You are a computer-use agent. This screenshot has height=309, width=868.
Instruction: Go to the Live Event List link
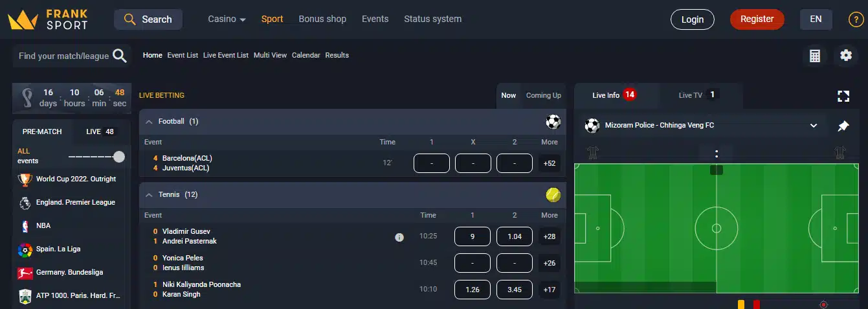226,56
